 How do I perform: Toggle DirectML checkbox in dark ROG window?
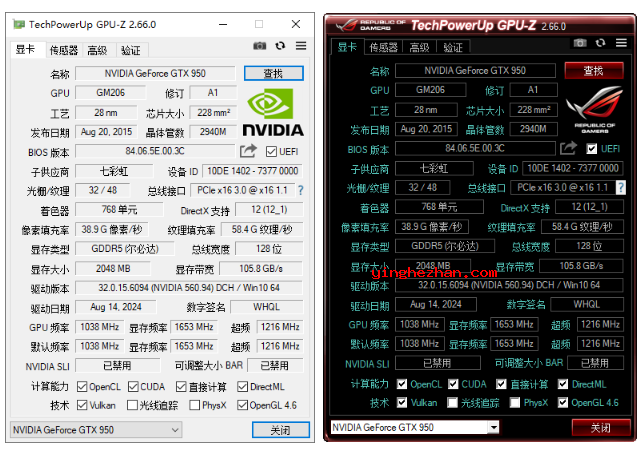[563, 384]
